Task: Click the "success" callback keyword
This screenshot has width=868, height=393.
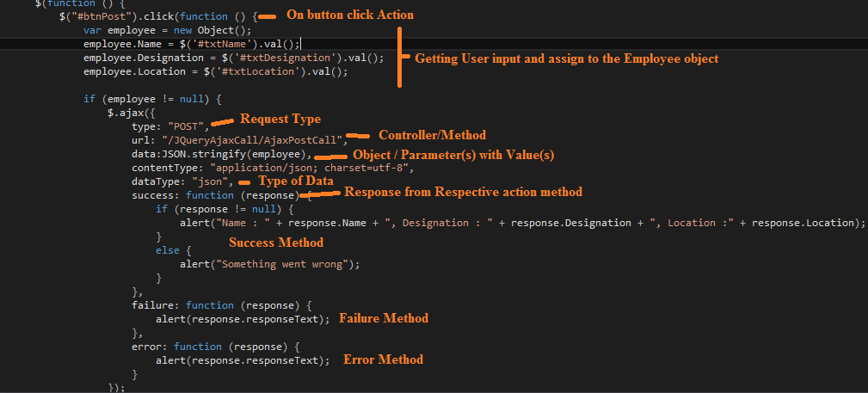Action: 153,195
